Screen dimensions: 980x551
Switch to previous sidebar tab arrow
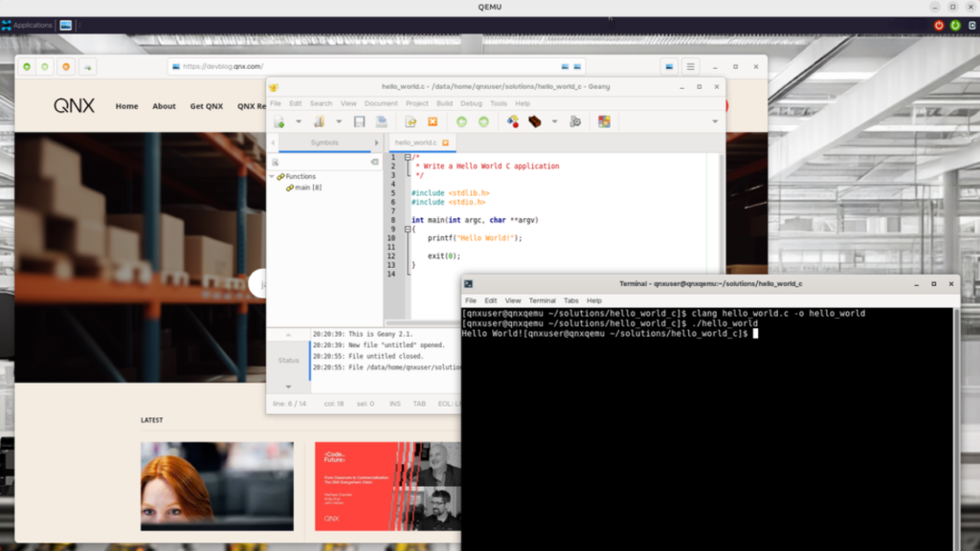click(273, 143)
